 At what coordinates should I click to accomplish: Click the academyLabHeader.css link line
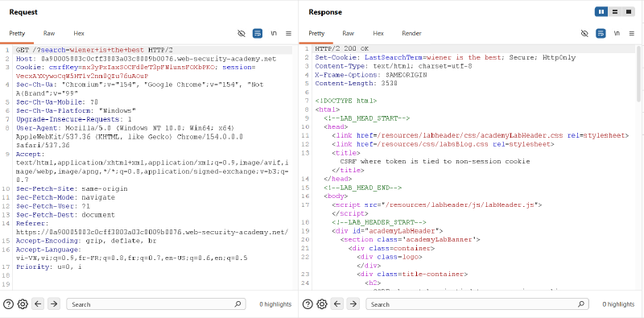481,135
